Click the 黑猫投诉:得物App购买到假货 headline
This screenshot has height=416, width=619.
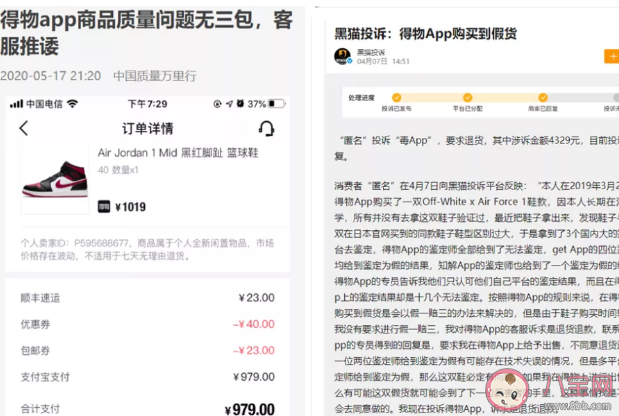(426, 34)
